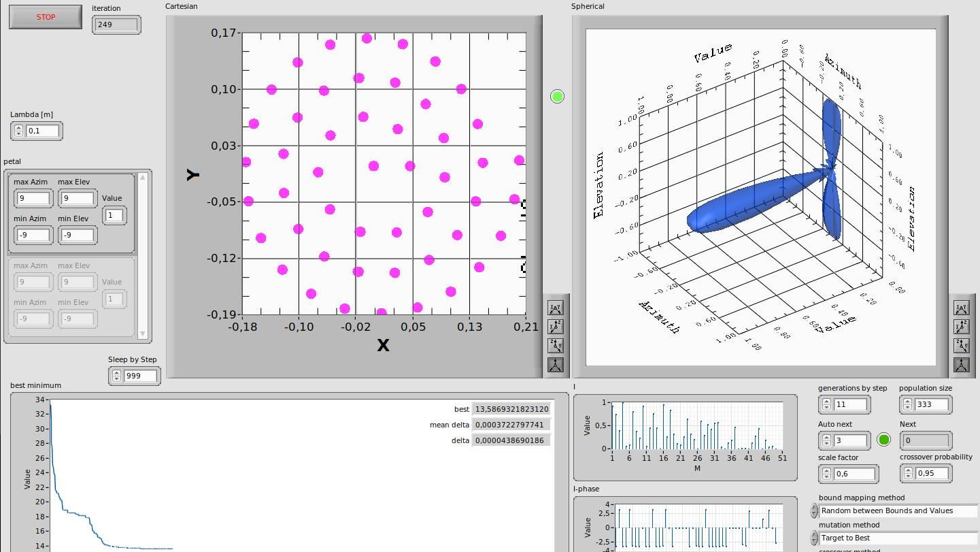Select XY projection icon on Spherical plot

pyautogui.click(x=962, y=308)
